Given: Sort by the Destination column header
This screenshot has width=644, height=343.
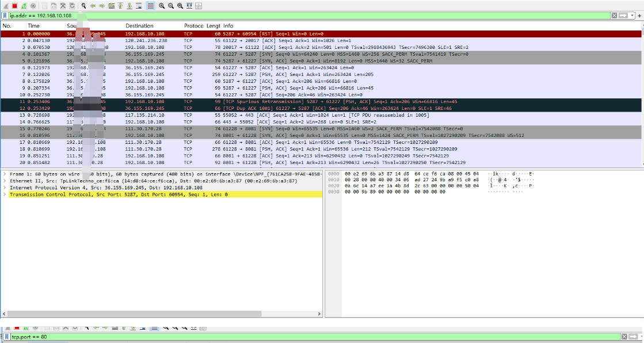Looking at the screenshot, I should tap(153, 26).
